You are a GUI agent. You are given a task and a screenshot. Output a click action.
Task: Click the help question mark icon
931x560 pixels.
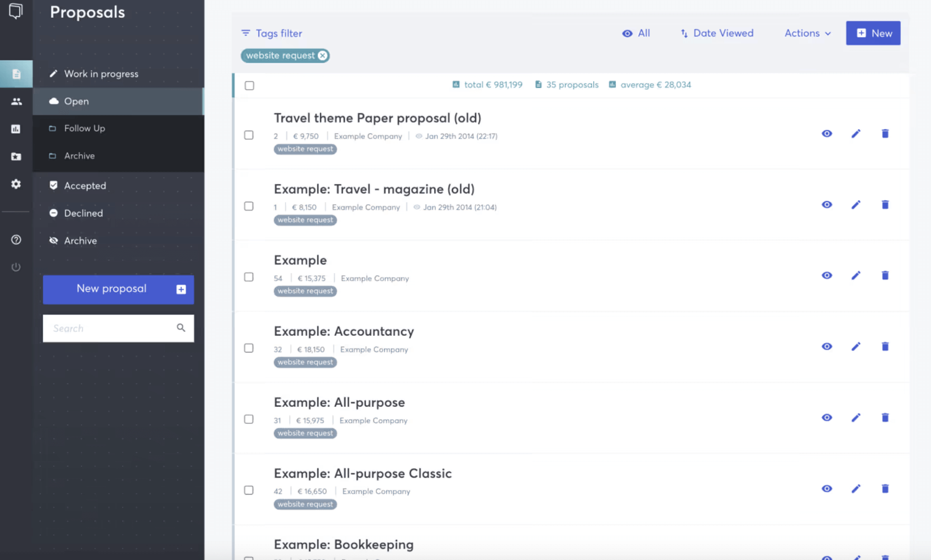(x=16, y=240)
